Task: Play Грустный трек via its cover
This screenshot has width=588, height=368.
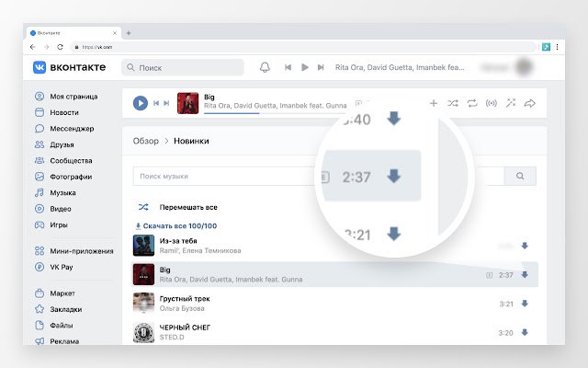Action: point(143,303)
